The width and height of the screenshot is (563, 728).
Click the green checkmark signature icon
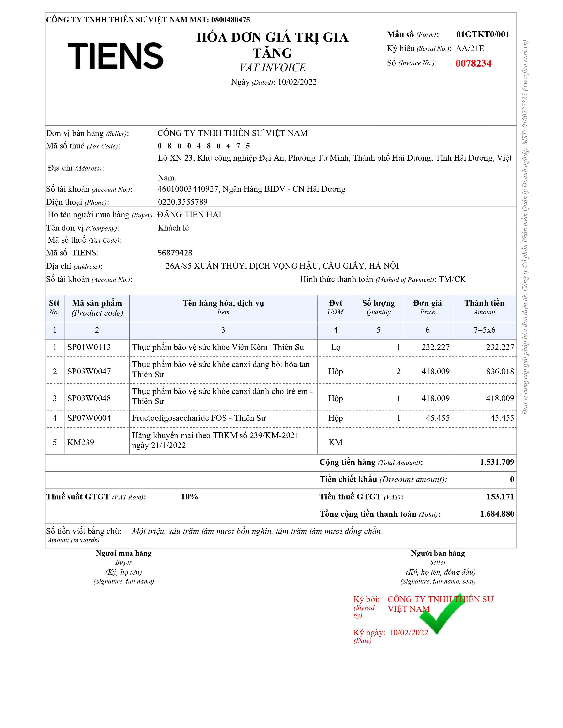click(x=442, y=614)
